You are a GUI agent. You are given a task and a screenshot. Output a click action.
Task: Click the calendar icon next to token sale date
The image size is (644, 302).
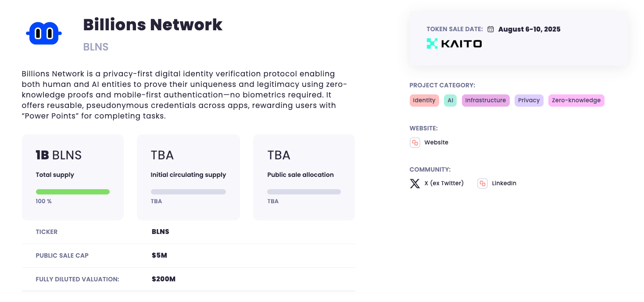pyautogui.click(x=491, y=29)
